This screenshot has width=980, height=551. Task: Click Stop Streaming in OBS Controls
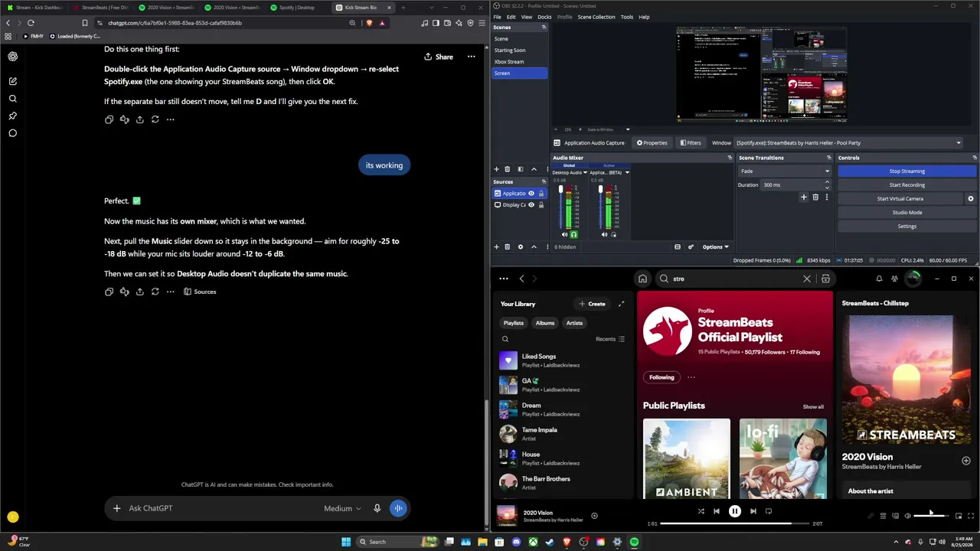[907, 171]
